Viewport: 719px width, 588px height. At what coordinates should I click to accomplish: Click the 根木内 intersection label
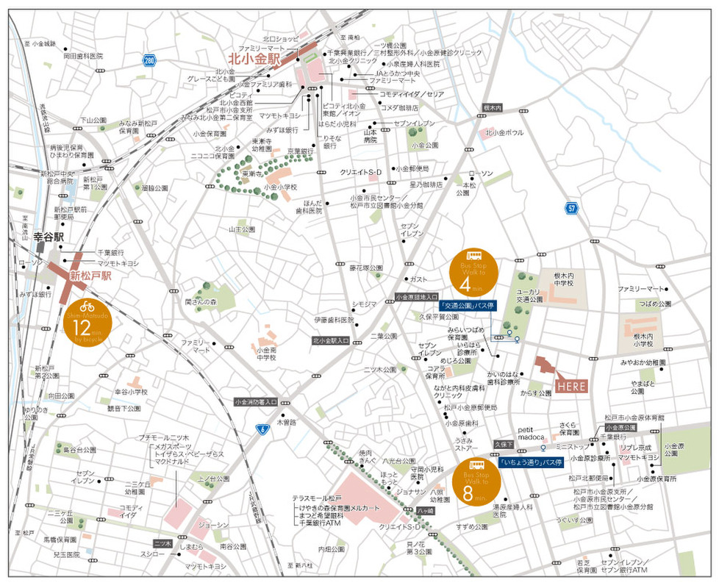click(x=492, y=107)
